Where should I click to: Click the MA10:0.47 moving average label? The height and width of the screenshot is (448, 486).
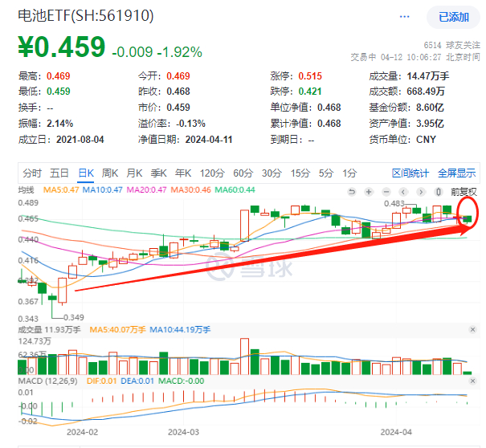[102, 189]
